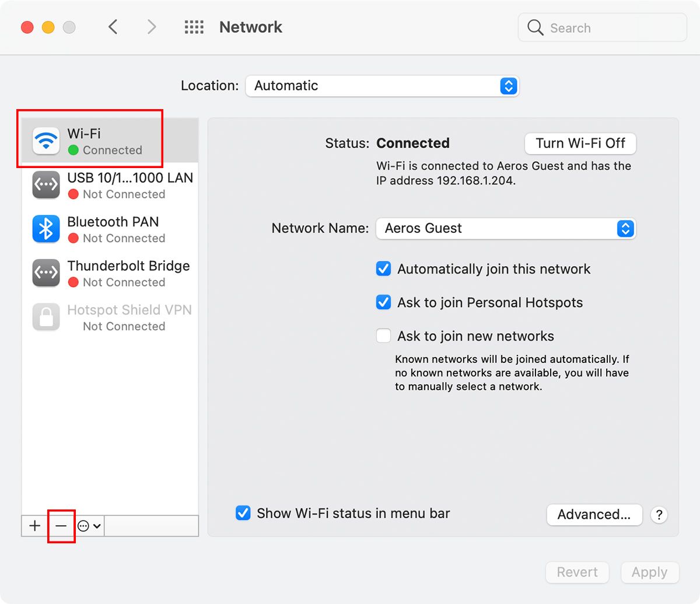This screenshot has width=700, height=604.
Task: Click the Thunderbolt Bridge service icon
Action: 45,273
